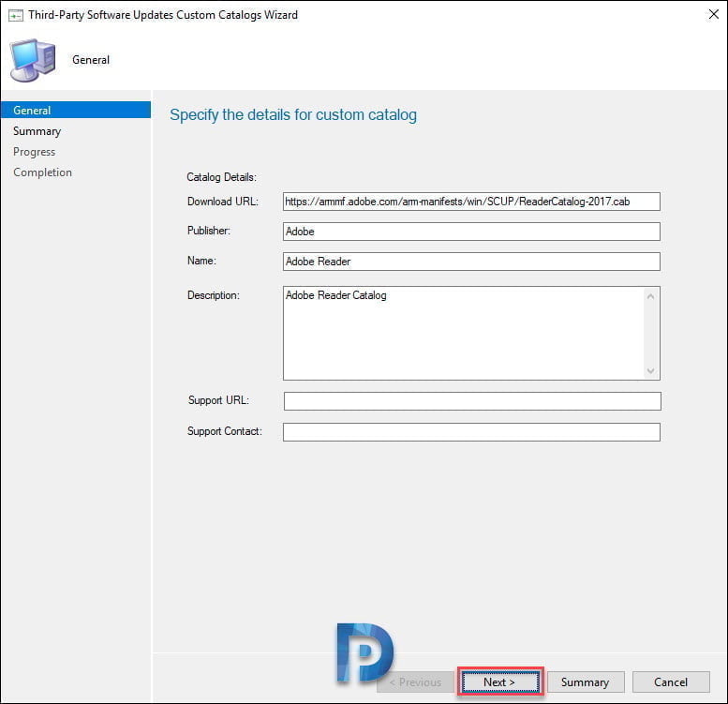The width and height of the screenshot is (728, 704).
Task: Click the Support Contact field
Action: coord(471,432)
